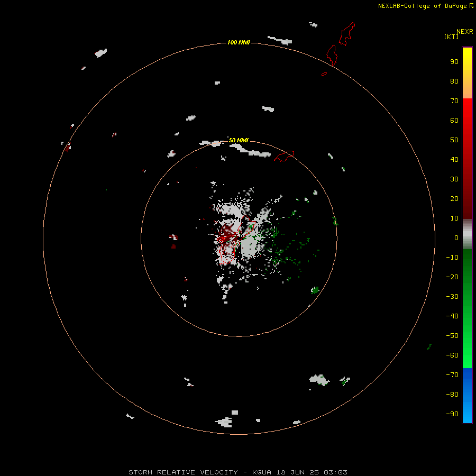Click the Storm Relative Velocity KGUA caption
Screen dimensions: 476x476
[x=237, y=472]
